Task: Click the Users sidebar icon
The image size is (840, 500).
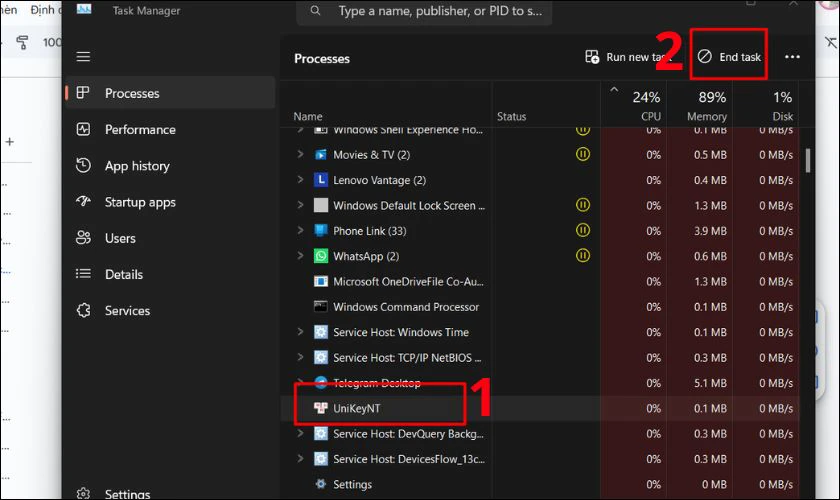Action: coord(83,238)
